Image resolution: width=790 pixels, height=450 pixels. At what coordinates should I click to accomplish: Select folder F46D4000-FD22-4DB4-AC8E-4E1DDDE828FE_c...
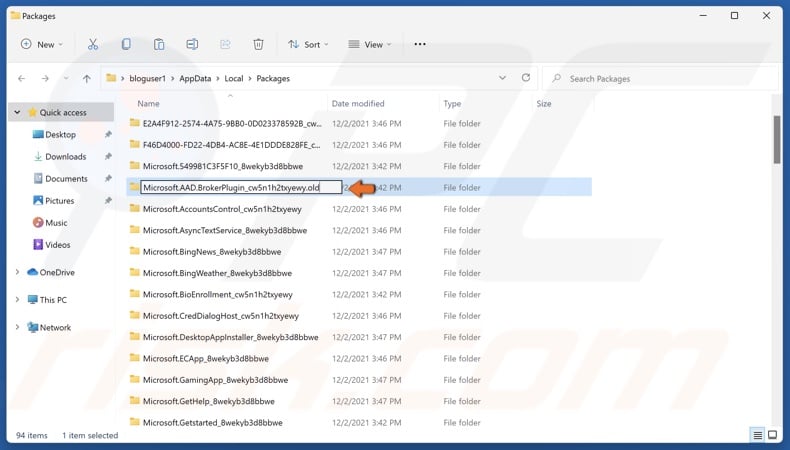point(231,145)
